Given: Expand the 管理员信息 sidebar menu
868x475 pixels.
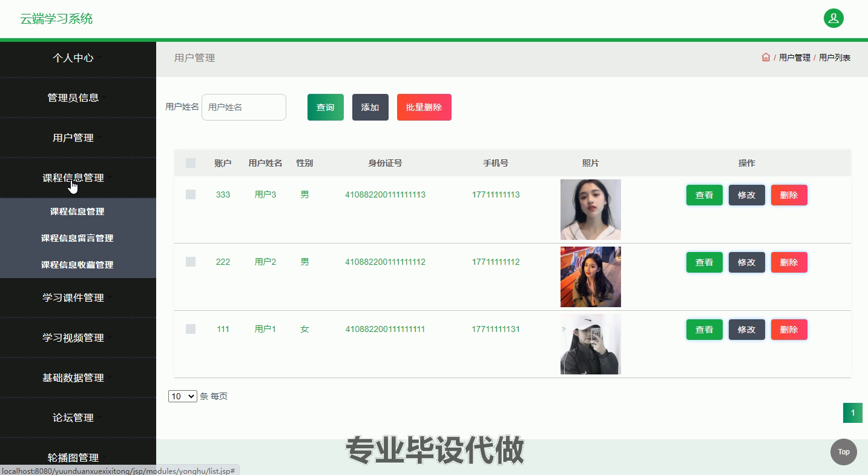Looking at the screenshot, I should pos(78,98).
